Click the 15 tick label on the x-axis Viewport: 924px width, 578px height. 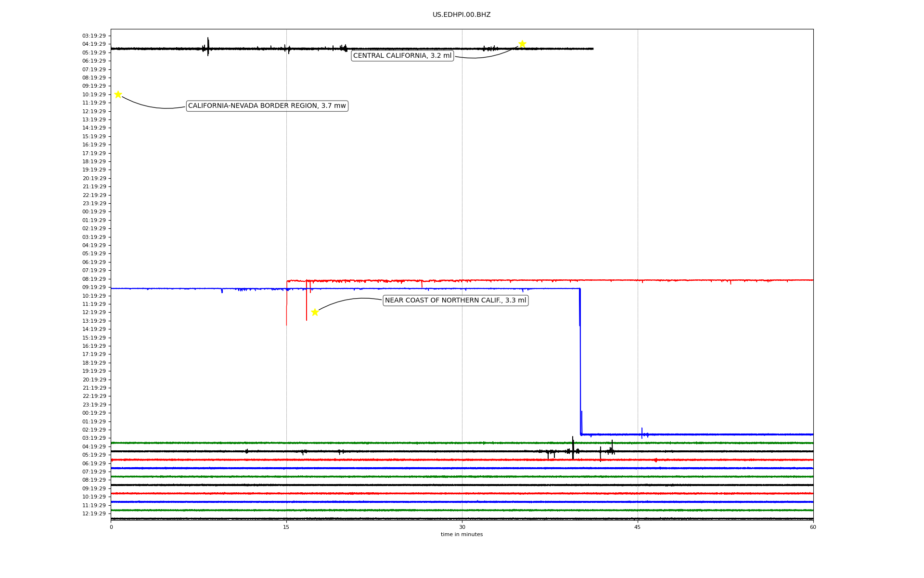pyautogui.click(x=286, y=527)
